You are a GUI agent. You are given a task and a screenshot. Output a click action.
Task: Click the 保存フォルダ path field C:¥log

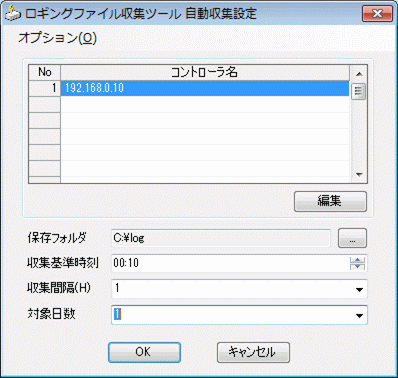(220, 238)
